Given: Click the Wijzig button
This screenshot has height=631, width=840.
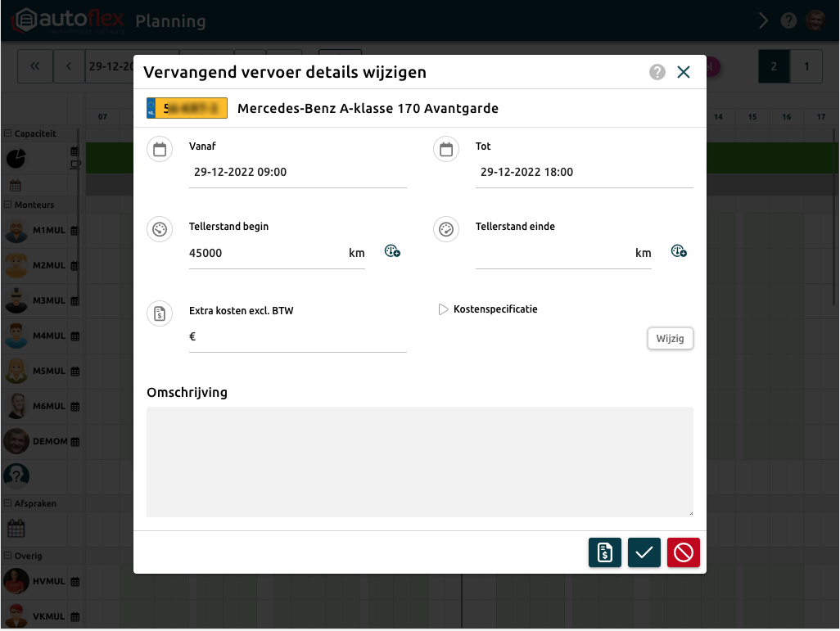Looking at the screenshot, I should [x=670, y=339].
